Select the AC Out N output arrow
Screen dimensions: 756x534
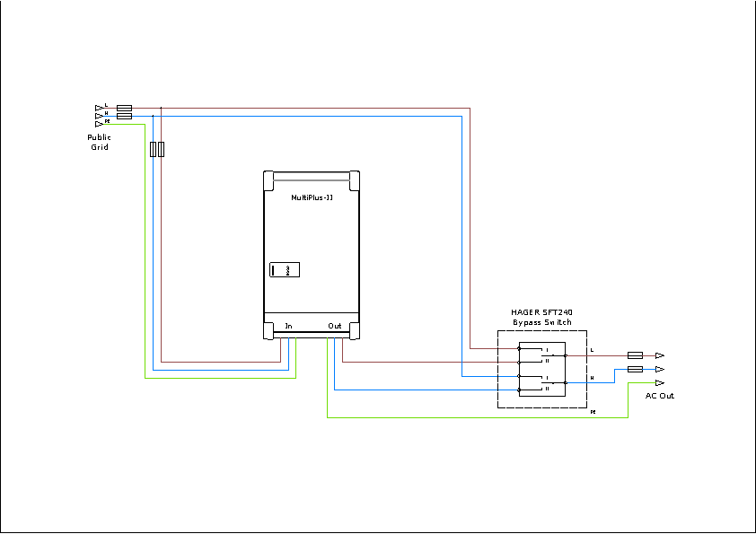click(660, 369)
